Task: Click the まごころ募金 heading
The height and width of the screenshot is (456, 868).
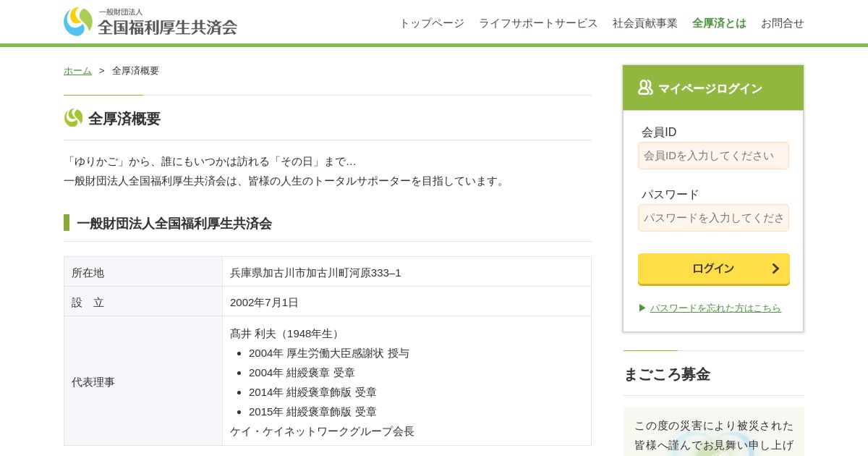Action: point(667,374)
